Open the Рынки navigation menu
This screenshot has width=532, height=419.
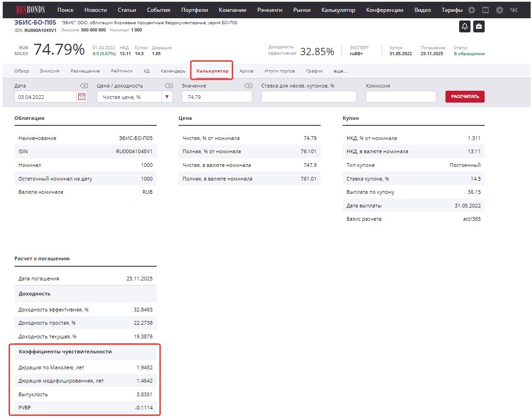pos(302,10)
